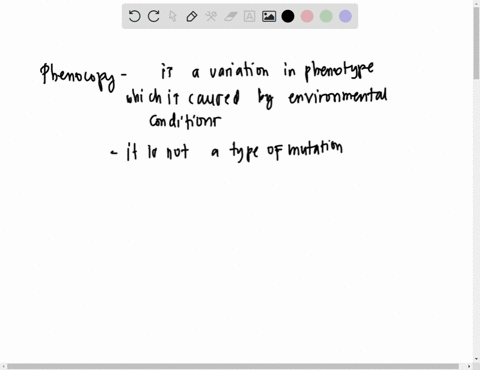
Task: Click the handwritten word 'Phenocopy'
Action: 78,77
